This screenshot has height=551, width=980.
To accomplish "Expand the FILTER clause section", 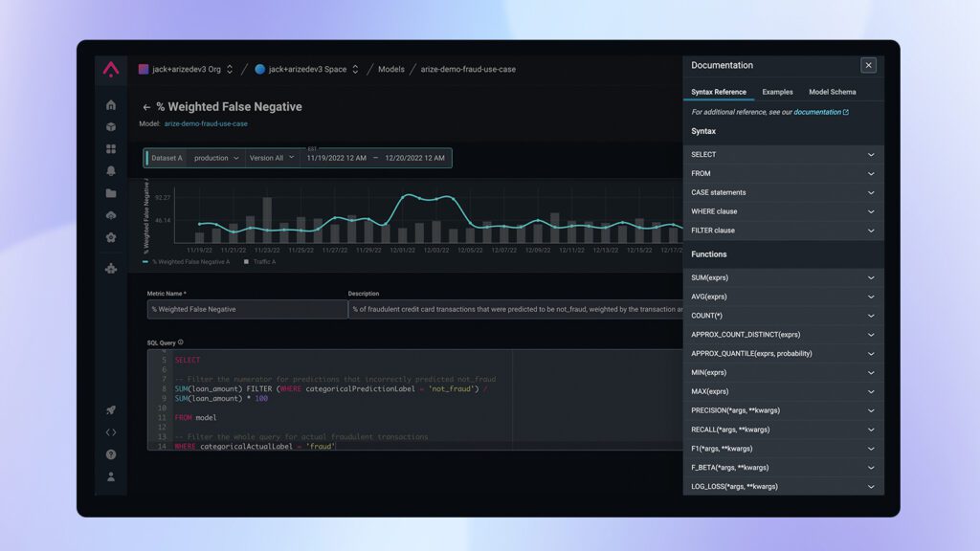I will point(783,231).
